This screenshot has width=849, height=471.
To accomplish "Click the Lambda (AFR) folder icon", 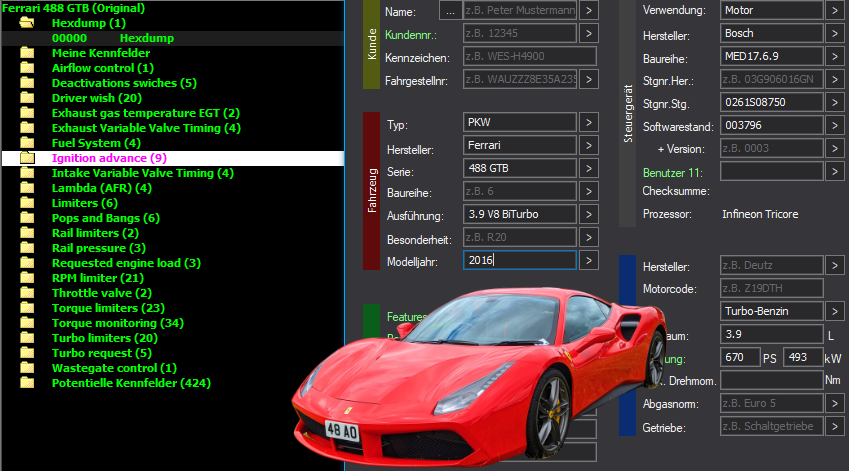I will [x=27, y=188].
